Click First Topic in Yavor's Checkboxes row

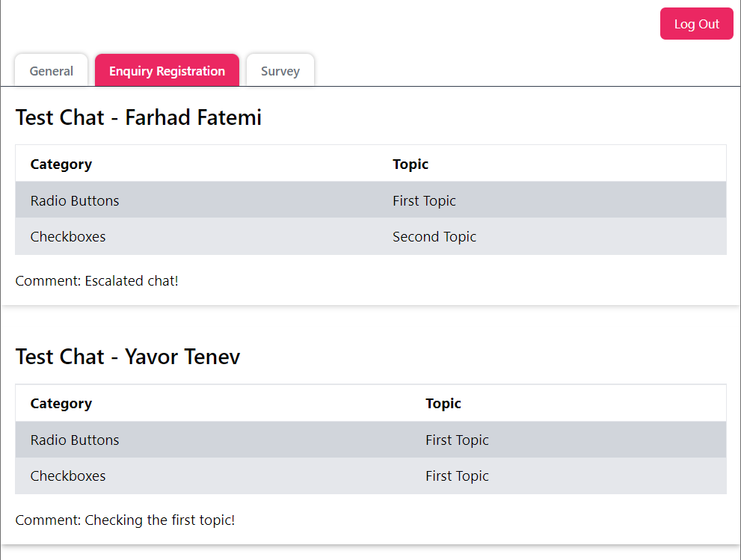(457, 476)
